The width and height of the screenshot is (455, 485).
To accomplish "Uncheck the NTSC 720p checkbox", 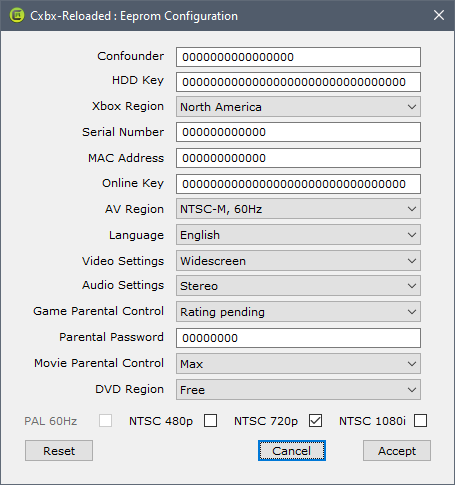I will click(315, 421).
